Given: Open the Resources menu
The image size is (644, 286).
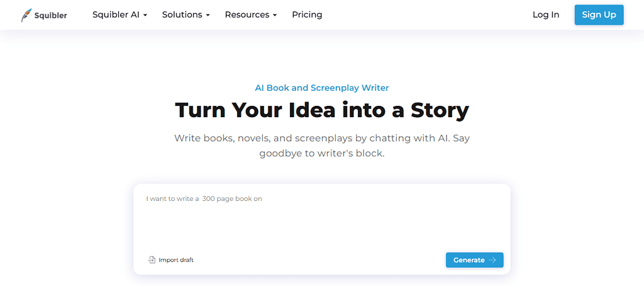Looking at the screenshot, I should (247, 14).
